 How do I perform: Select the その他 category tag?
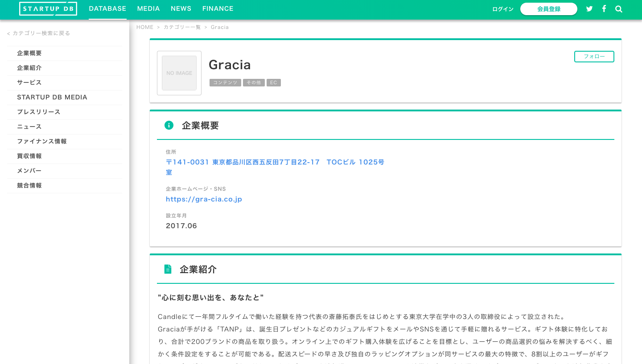click(254, 82)
